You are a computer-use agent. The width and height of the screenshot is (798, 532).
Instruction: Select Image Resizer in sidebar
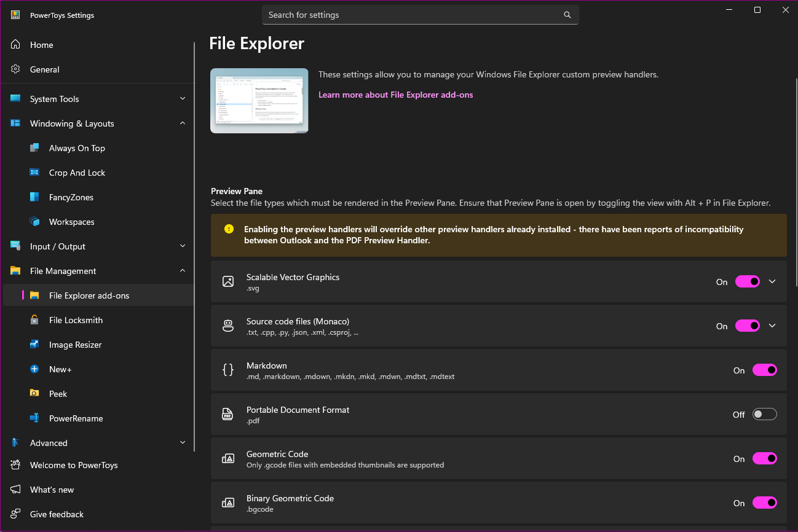98,345
